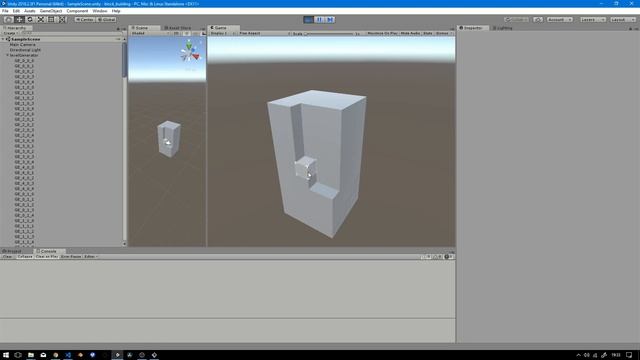Click the Step forward button
The width and height of the screenshot is (640, 360).
[x=330, y=19]
